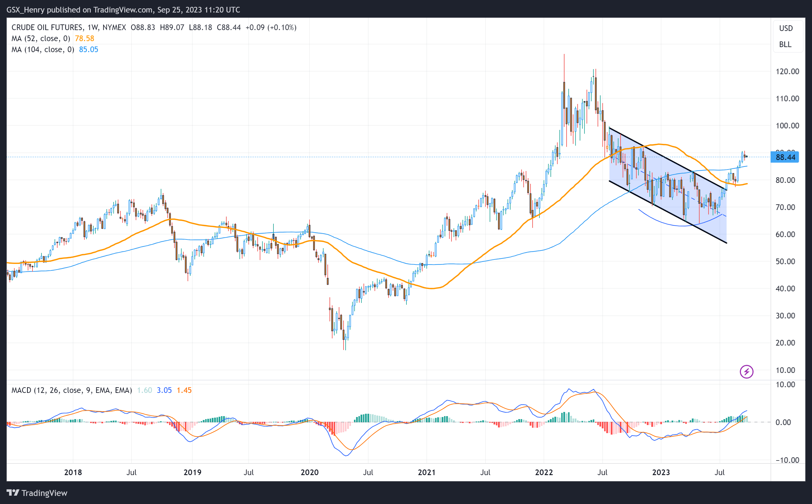Click the blue 85.05 MA value
The height and width of the screenshot is (504, 812).
(x=88, y=49)
